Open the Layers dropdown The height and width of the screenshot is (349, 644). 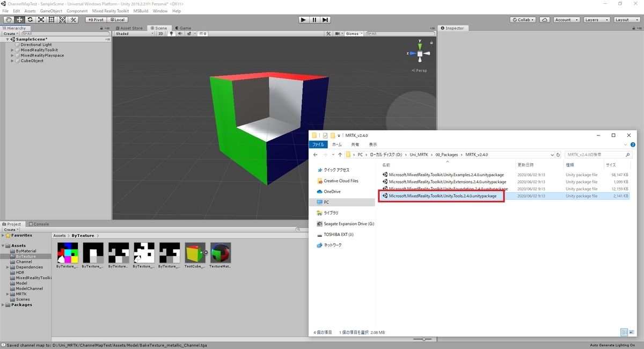(x=596, y=20)
